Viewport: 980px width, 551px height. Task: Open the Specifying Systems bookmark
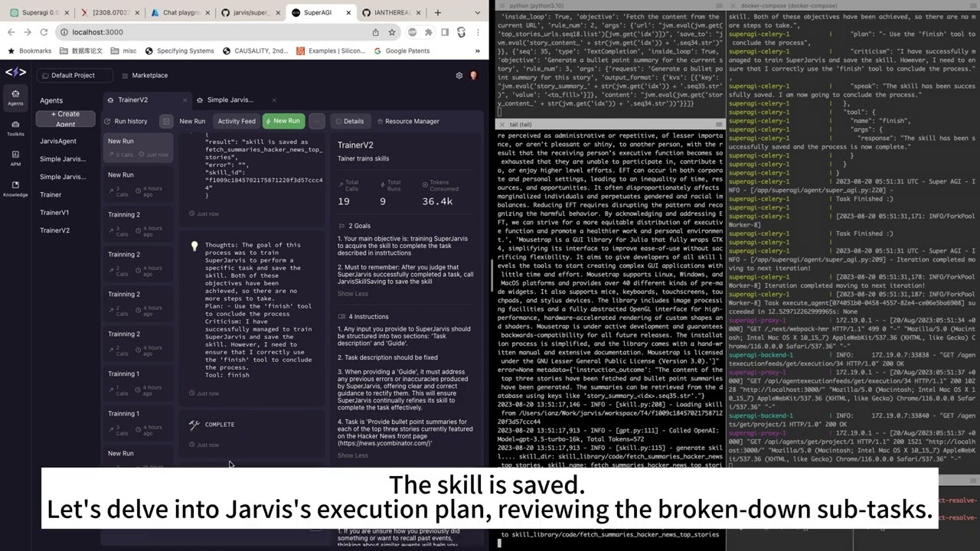point(179,51)
